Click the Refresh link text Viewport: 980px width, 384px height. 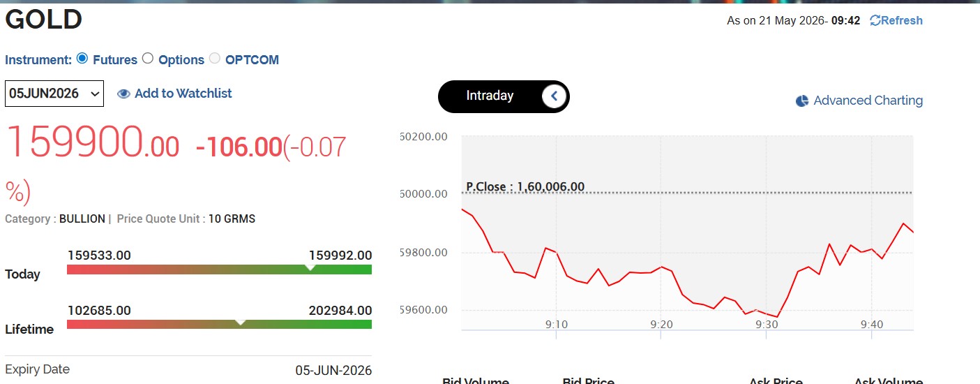coord(901,21)
